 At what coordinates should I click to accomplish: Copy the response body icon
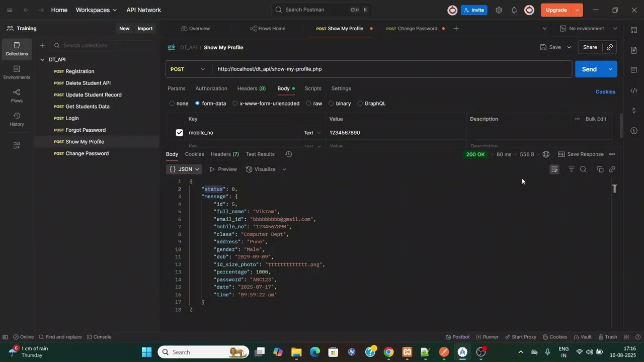coord(600,169)
